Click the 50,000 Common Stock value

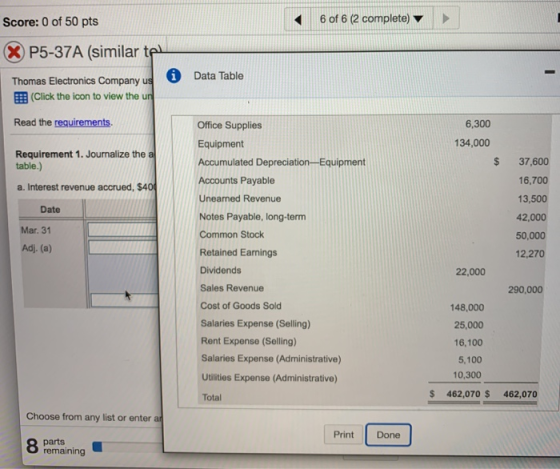(x=530, y=236)
